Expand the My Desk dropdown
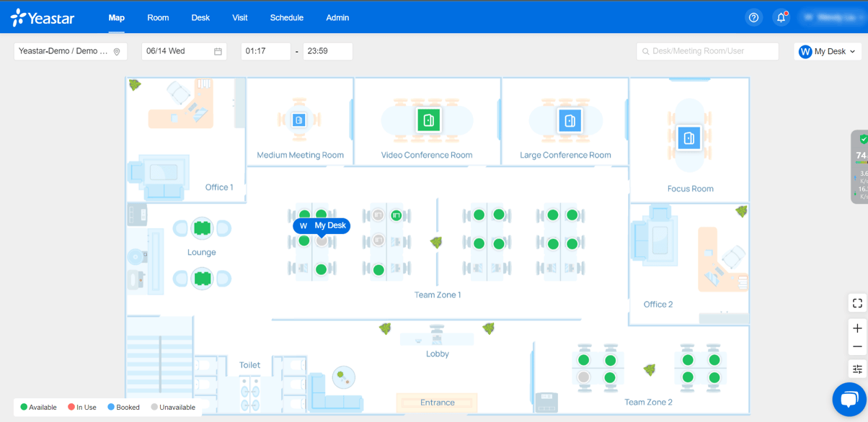The width and height of the screenshot is (868, 422). 827,51
